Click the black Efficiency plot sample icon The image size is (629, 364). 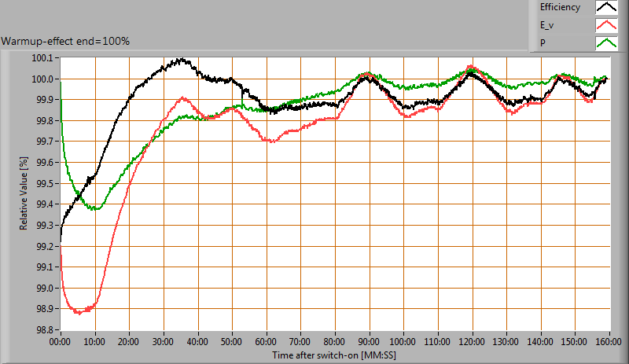606,8
